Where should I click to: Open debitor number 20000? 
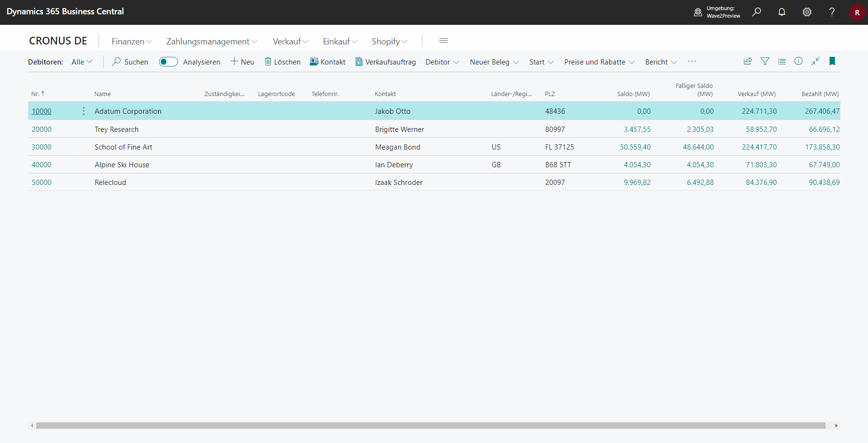42,129
